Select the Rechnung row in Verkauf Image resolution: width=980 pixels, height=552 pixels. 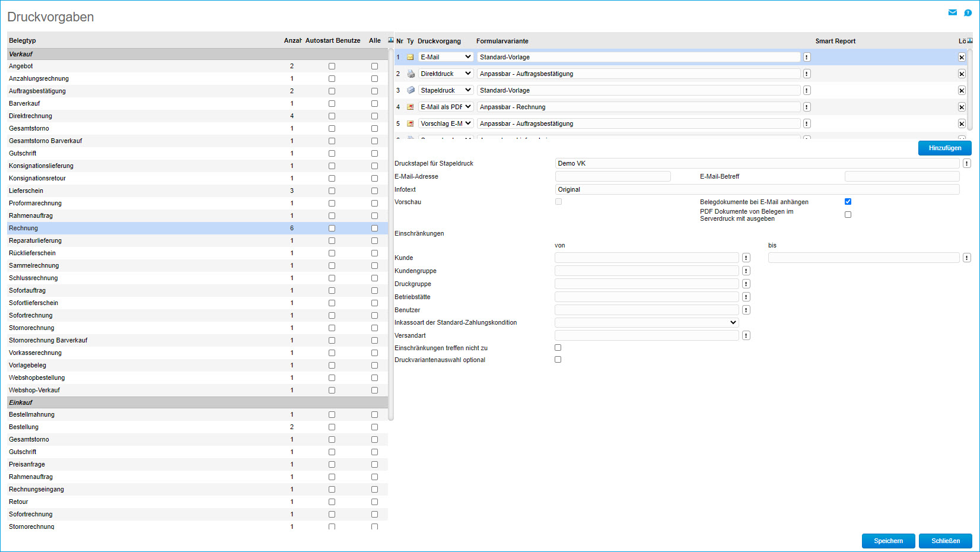pyautogui.click(x=198, y=228)
